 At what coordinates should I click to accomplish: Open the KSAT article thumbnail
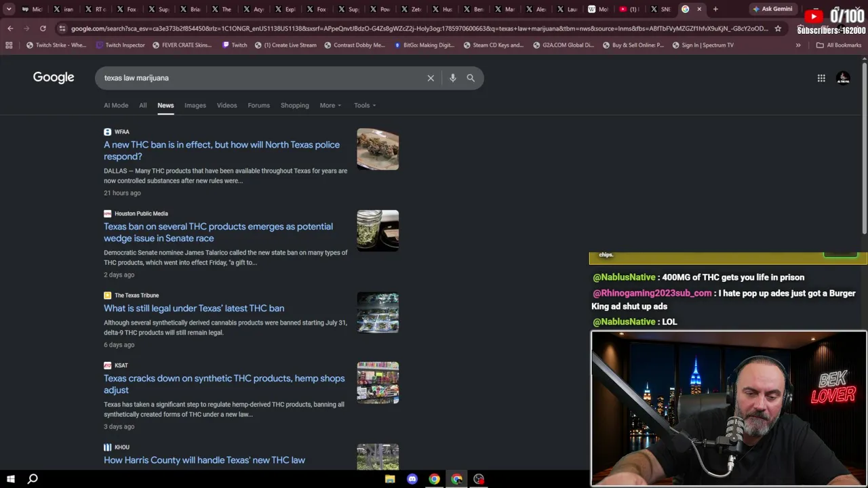point(378,383)
